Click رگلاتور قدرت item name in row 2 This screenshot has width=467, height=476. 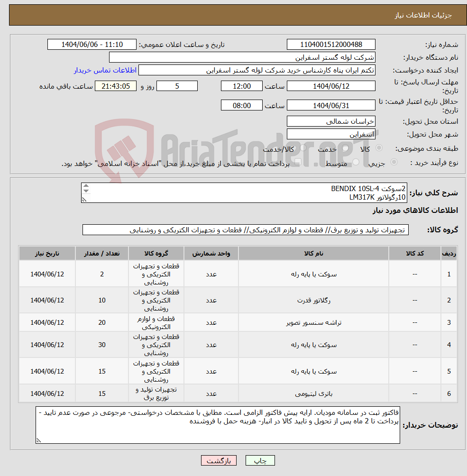(x=314, y=300)
